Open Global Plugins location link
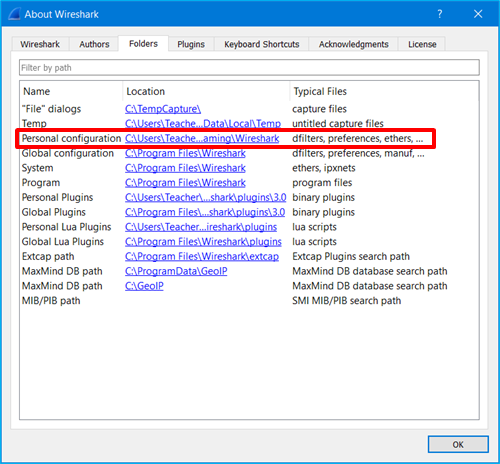Image resolution: width=500 pixels, height=464 pixels. [205, 212]
